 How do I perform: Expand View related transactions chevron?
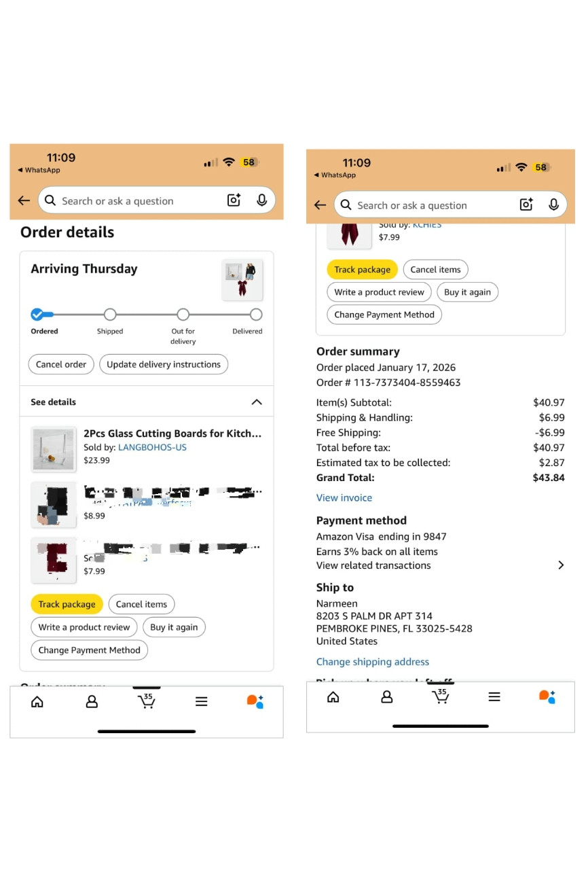point(560,565)
